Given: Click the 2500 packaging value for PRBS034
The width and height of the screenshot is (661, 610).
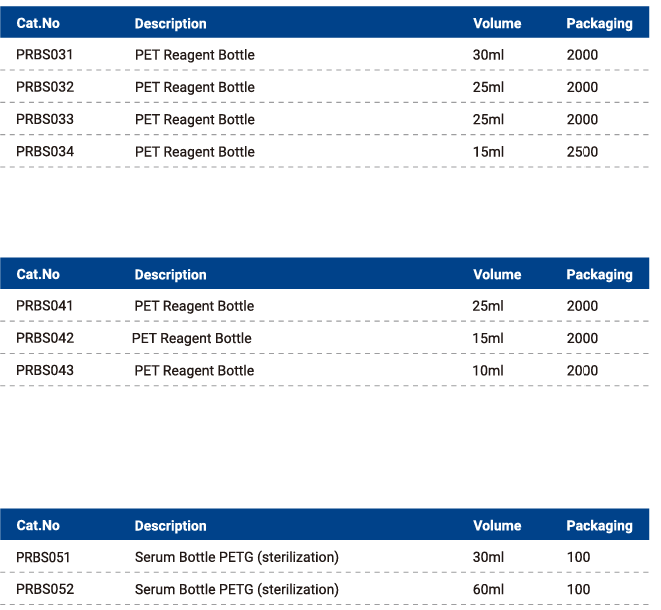Looking at the screenshot, I should [582, 152].
